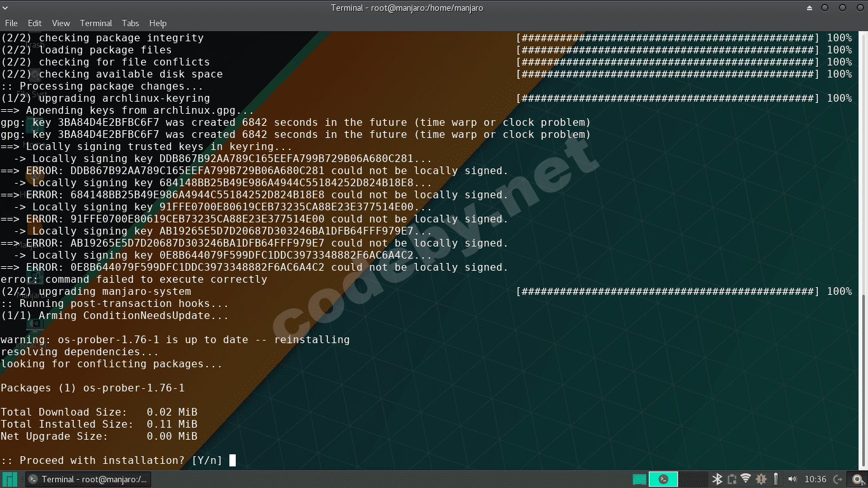Open the Bluetooth tray icon
The width and height of the screenshot is (868, 488).
(717, 479)
